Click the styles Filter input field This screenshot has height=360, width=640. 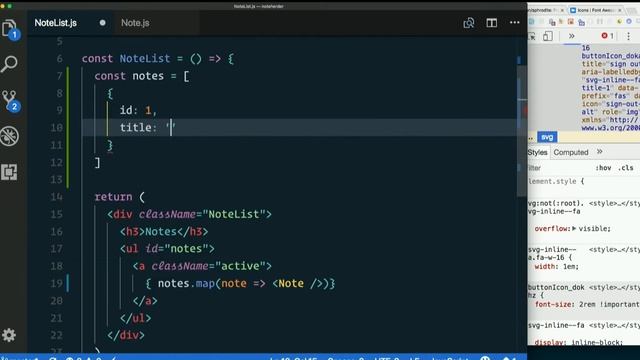pos(559,168)
